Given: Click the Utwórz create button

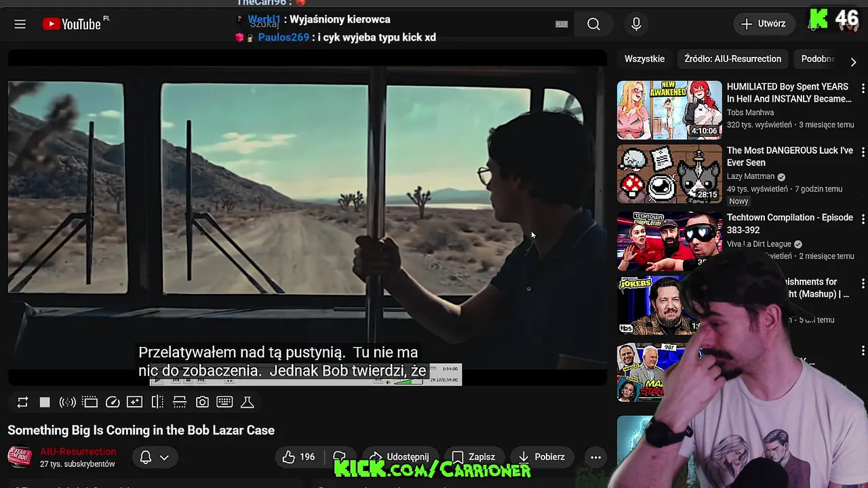Looking at the screenshot, I should tap(764, 24).
